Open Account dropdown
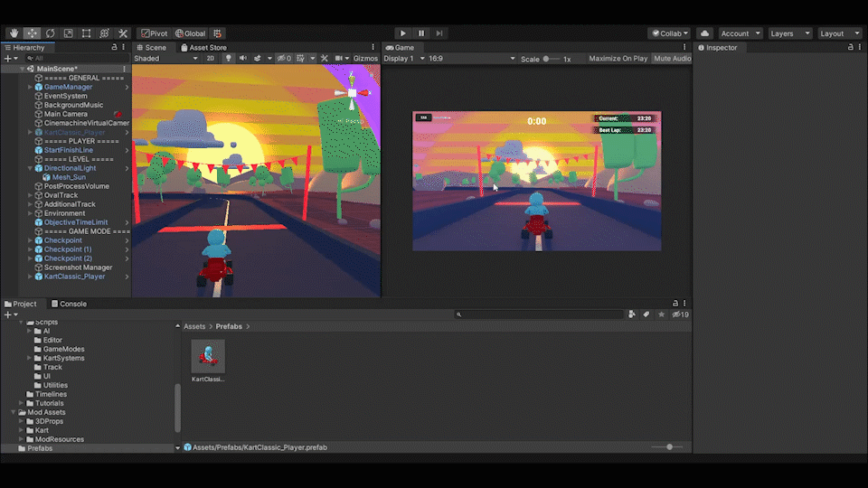 (x=741, y=33)
